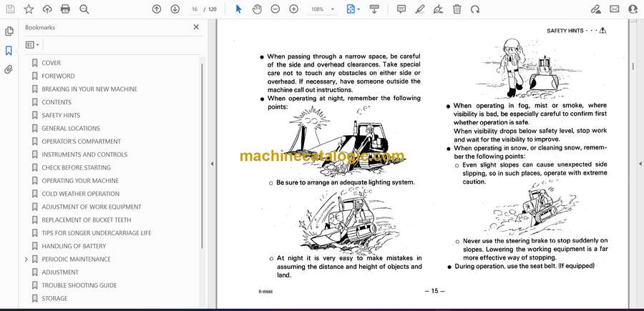Activate the hand pan tool

[257, 9]
